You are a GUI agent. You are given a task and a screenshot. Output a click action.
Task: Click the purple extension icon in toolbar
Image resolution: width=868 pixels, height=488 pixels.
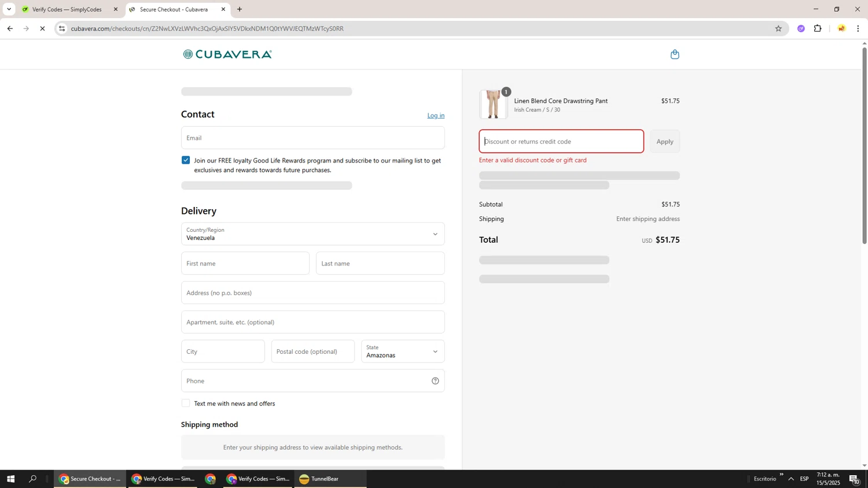tap(801, 28)
